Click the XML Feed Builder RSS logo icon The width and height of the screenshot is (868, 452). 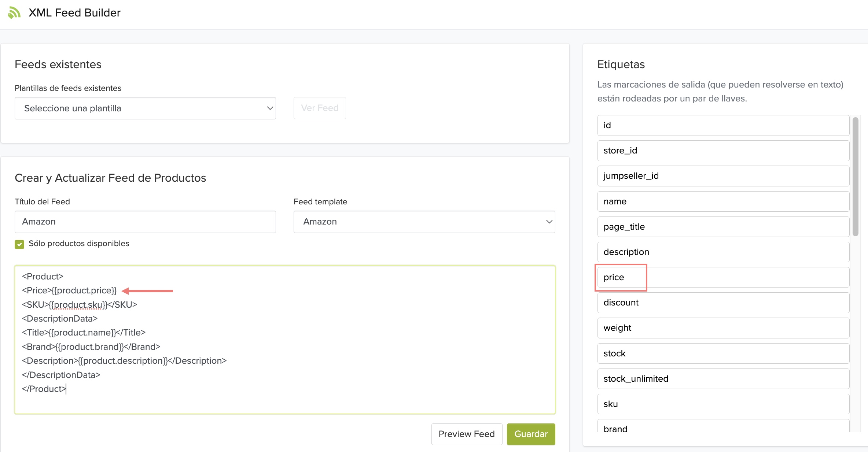tap(14, 13)
